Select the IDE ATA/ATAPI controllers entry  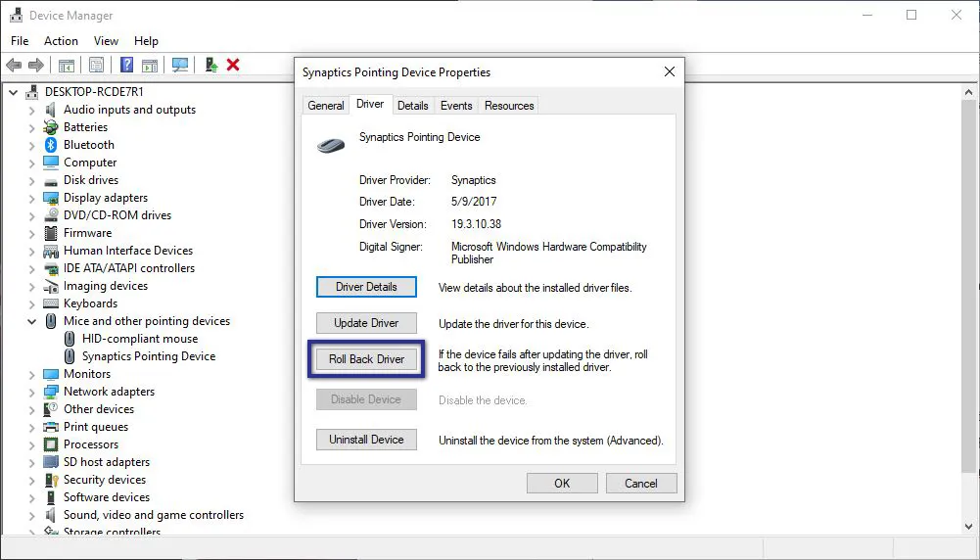pyautogui.click(x=129, y=268)
